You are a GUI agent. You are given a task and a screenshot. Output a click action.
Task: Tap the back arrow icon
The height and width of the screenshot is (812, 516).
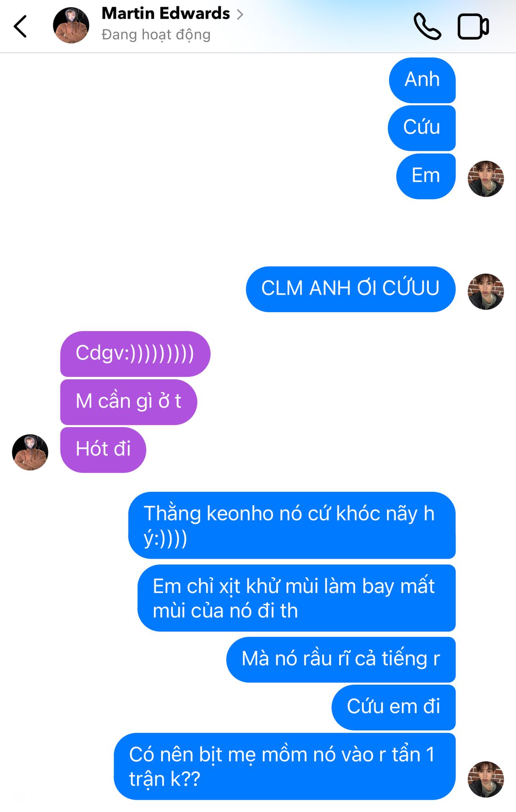pyautogui.click(x=20, y=26)
